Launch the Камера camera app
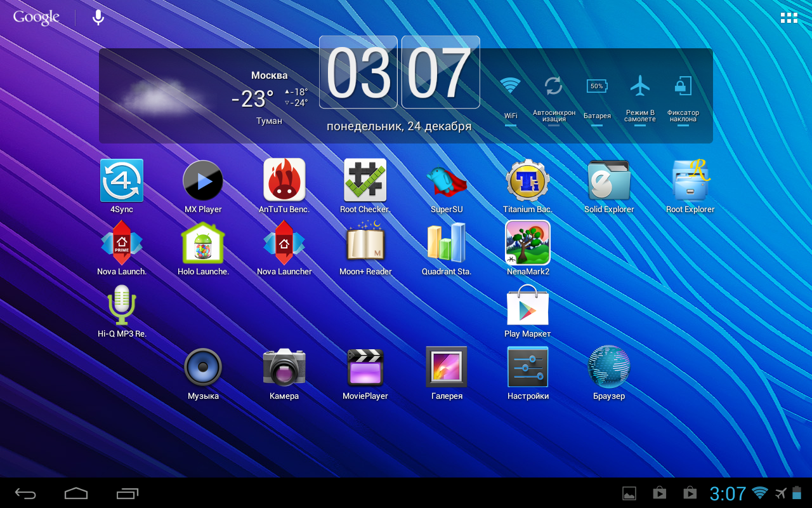This screenshot has height=508, width=812. 284,366
